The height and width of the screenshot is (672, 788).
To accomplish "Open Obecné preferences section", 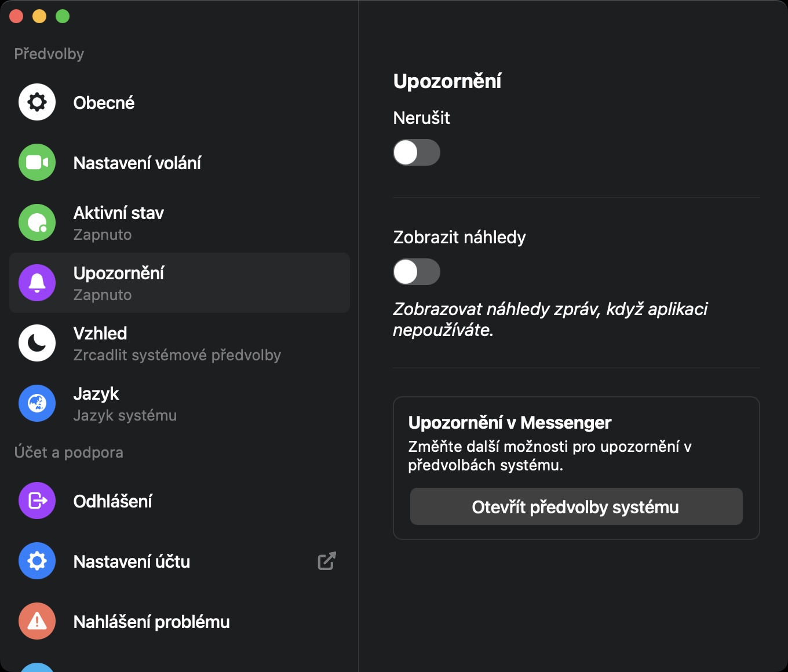I will tap(104, 103).
